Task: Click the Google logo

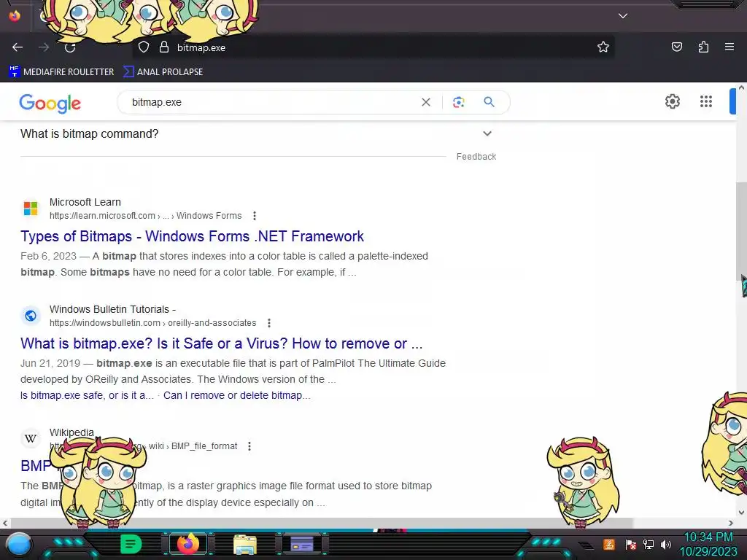Action: click(x=50, y=103)
